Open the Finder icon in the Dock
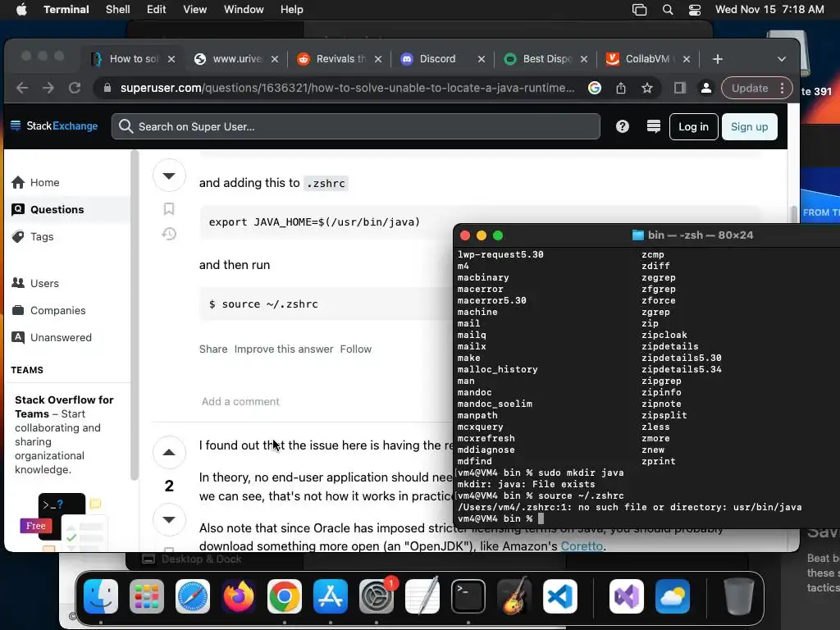 tap(101, 596)
